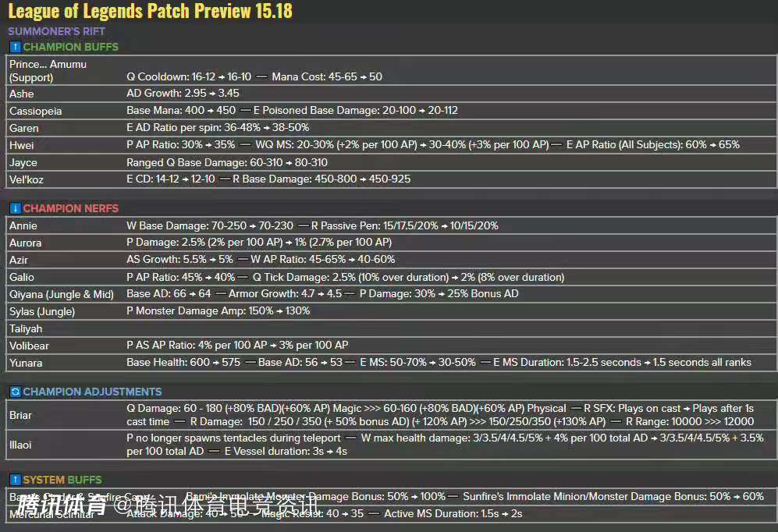Click the refresh icon beside Champion Adjustments
Image resolution: width=778 pixels, height=532 pixels.
[x=15, y=392]
